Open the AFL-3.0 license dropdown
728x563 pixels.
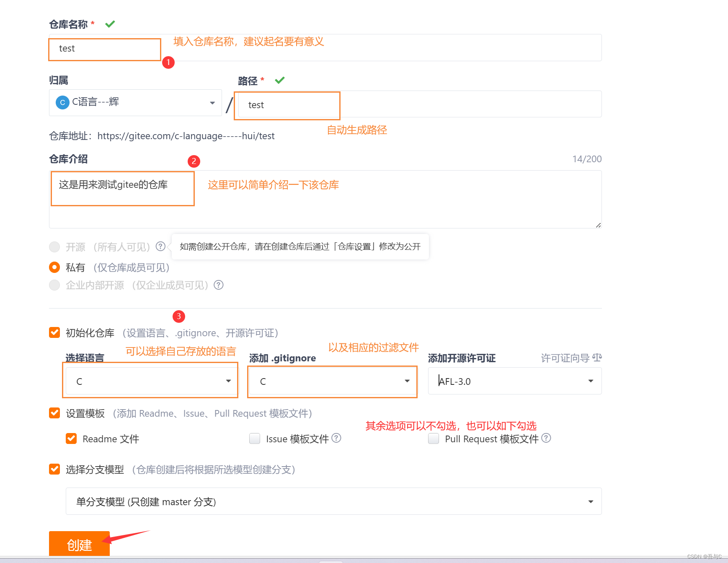pos(591,381)
